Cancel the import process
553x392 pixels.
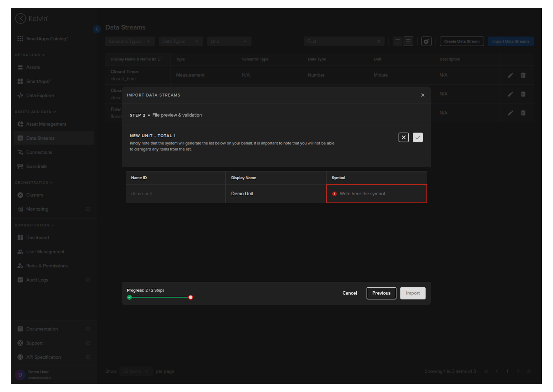pyautogui.click(x=349, y=293)
